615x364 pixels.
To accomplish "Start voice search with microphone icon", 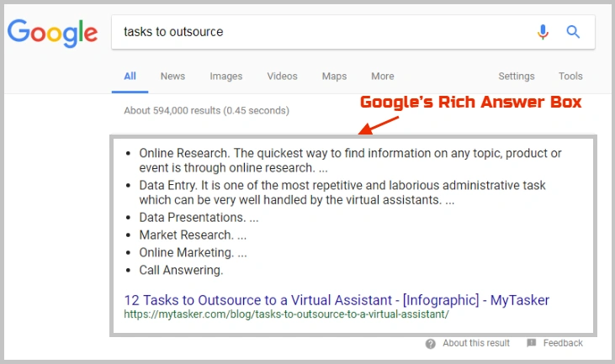I will click(543, 32).
